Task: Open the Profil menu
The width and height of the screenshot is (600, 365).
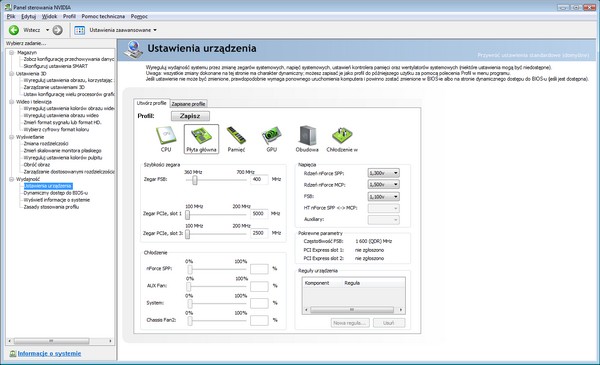Action: [x=69, y=16]
